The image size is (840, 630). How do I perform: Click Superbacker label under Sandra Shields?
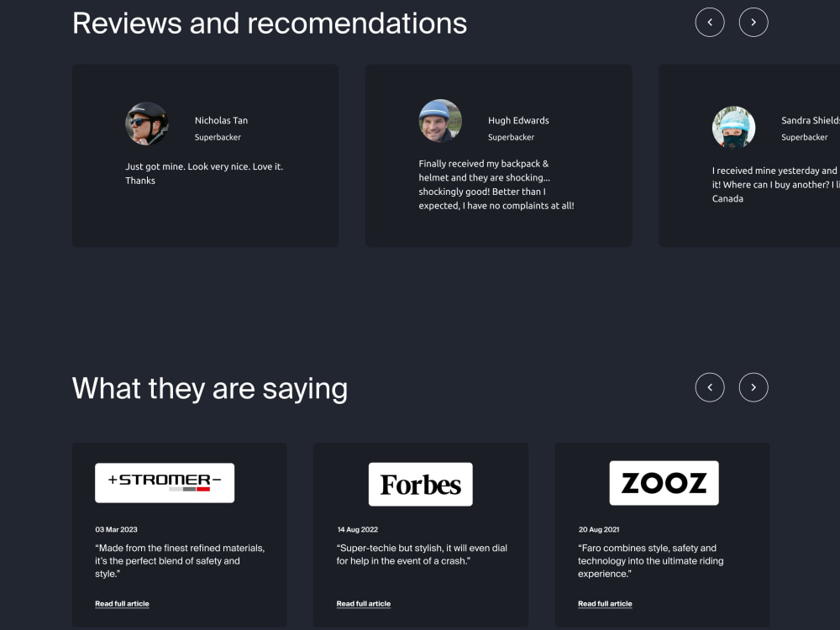point(804,137)
